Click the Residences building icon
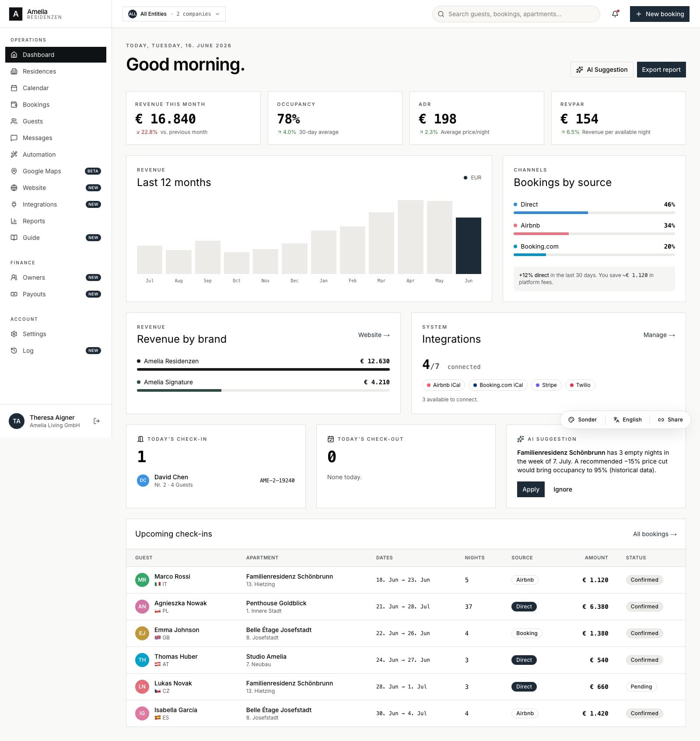 (14, 71)
